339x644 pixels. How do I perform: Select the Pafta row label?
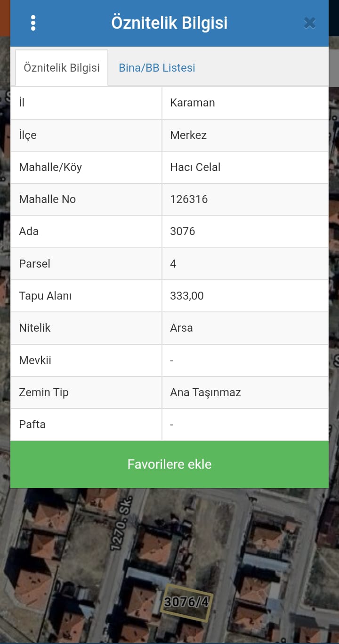click(32, 424)
